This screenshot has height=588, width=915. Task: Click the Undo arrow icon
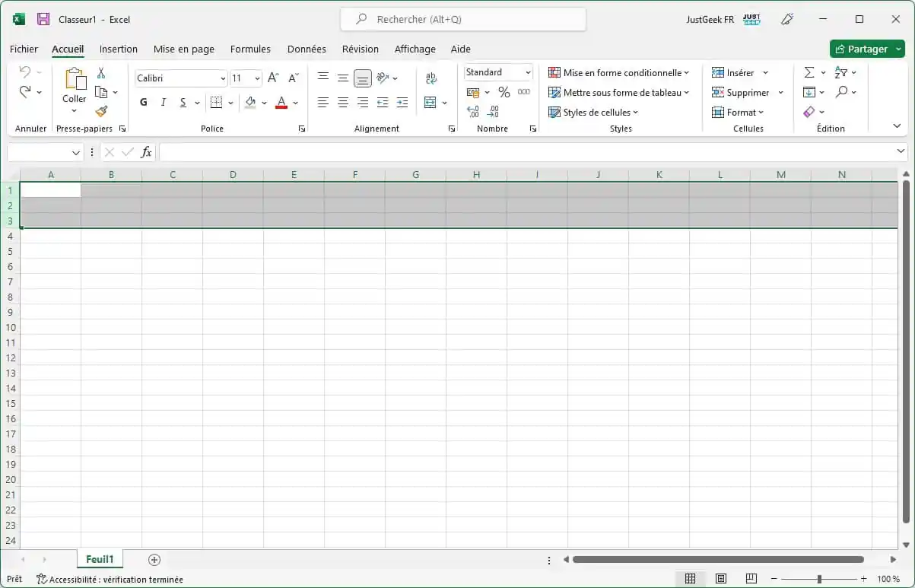click(x=25, y=72)
